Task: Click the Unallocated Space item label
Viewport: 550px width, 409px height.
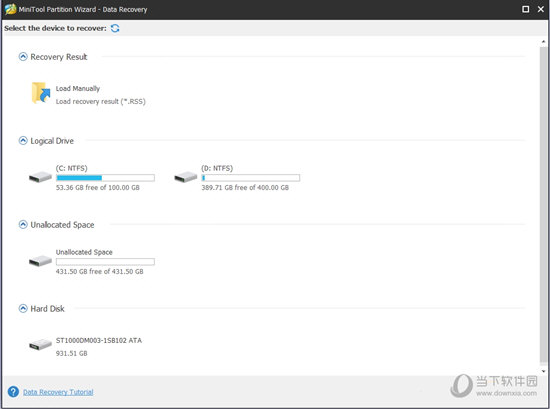Action: click(x=84, y=252)
